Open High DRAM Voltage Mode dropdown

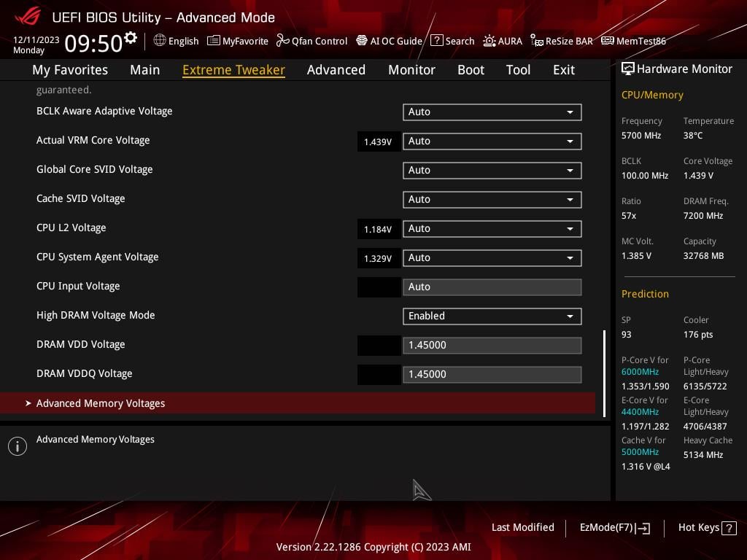492,316
